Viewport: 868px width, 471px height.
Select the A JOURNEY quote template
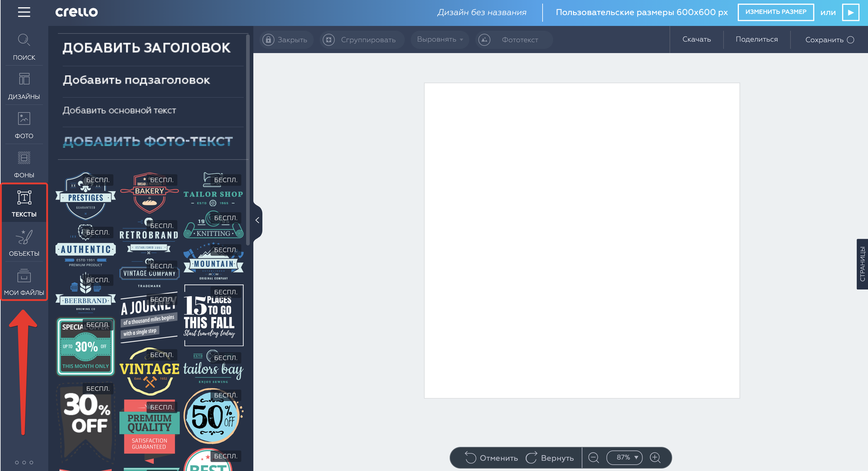[149, 316]
